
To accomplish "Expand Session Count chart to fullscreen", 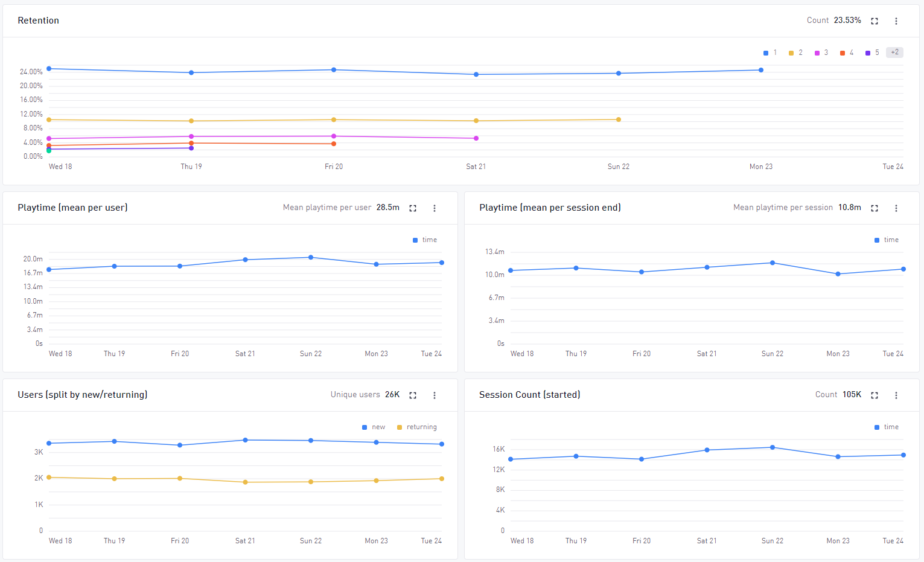I will point(875,395).
